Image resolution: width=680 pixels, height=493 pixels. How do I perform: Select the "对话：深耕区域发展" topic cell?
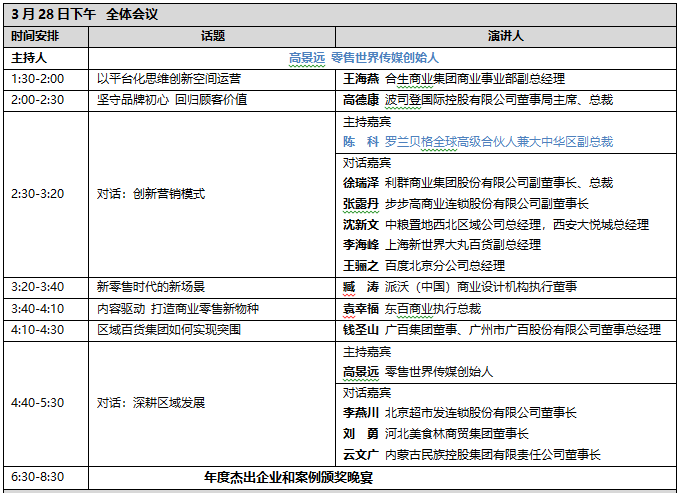click(x=151, y=402)
